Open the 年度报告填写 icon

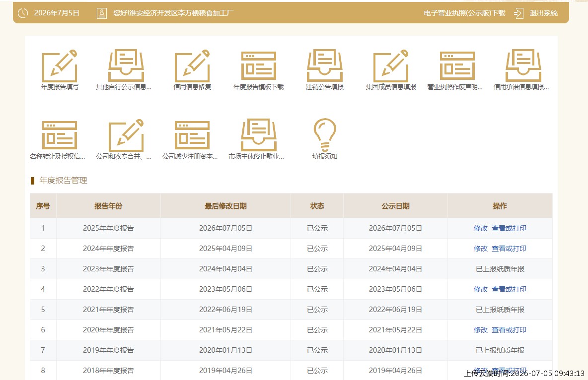coord(60,66)
